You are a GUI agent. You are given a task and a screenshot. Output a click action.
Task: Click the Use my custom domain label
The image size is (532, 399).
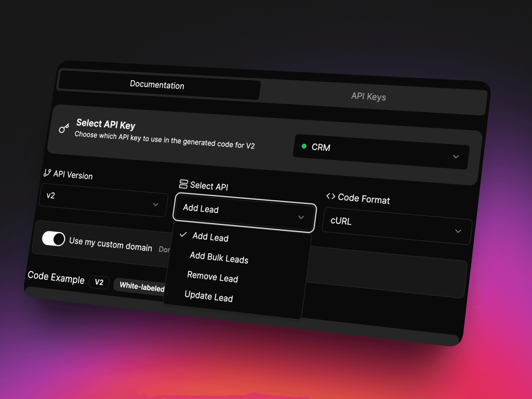tap(111, 244)
